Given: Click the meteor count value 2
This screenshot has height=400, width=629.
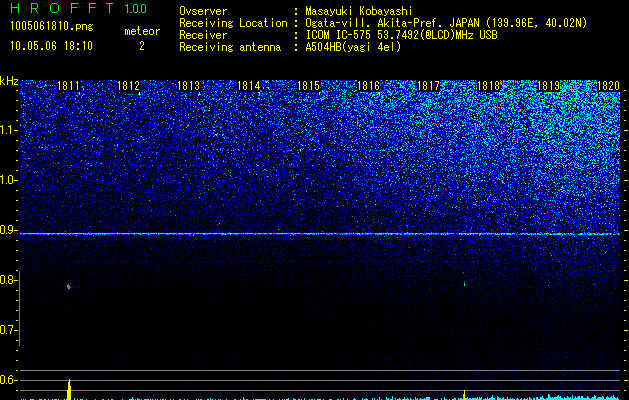Looking at the screenshot, I should pos(142,46).
